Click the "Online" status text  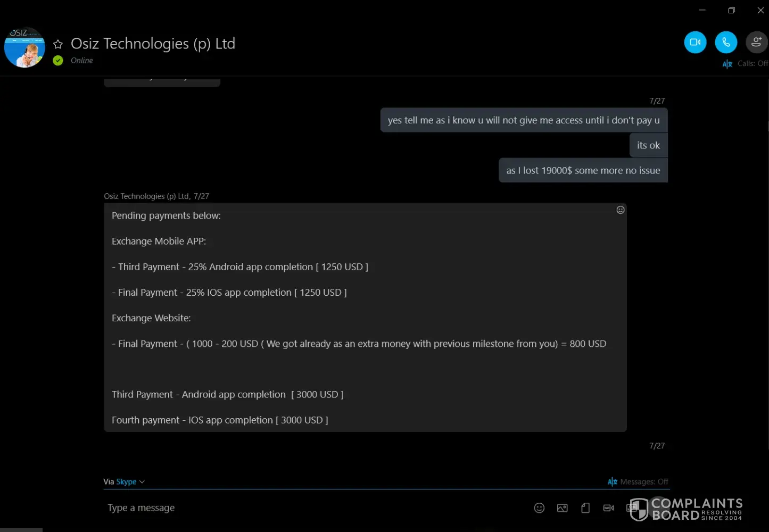(x=82, y=61)
